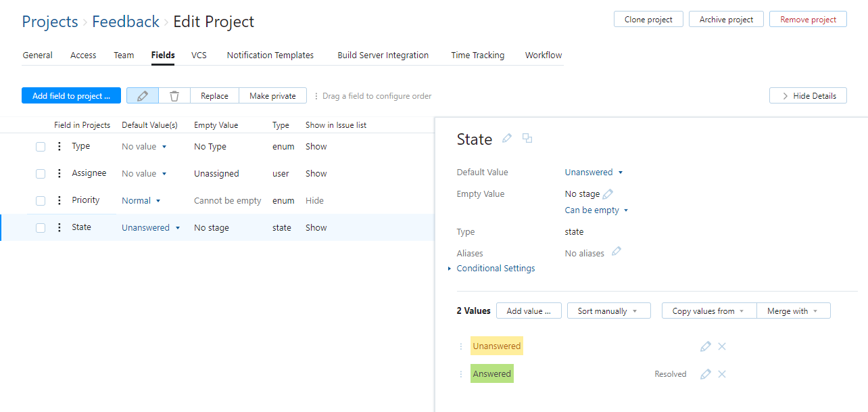Click the Priority field three-dot drag handle
This screenshot has height=412, width=868.
tap(59, 201)
